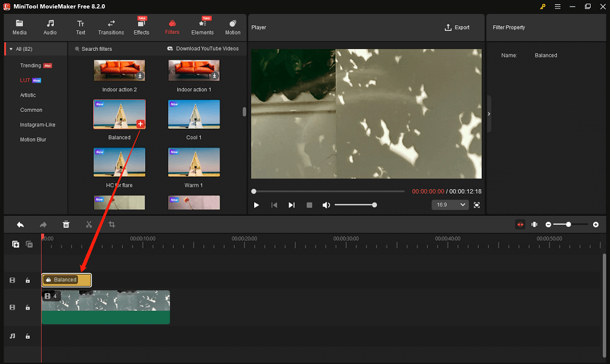Viewport: 610px width, 364px height.
Task: Select the Indoor action 2 thumbnail
Action: click(119, 70)
